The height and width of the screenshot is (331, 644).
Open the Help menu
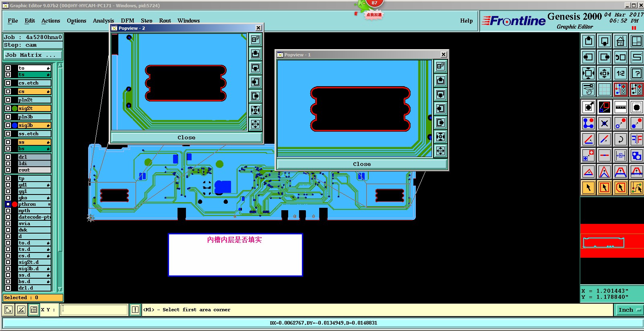[x=466, y=21]
